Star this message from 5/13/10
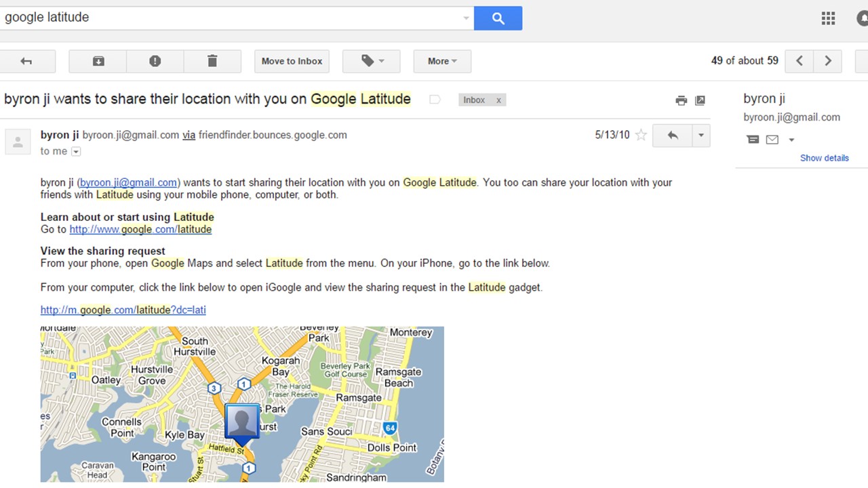Viewport: 868px width, 488px height. coord(641,135)
